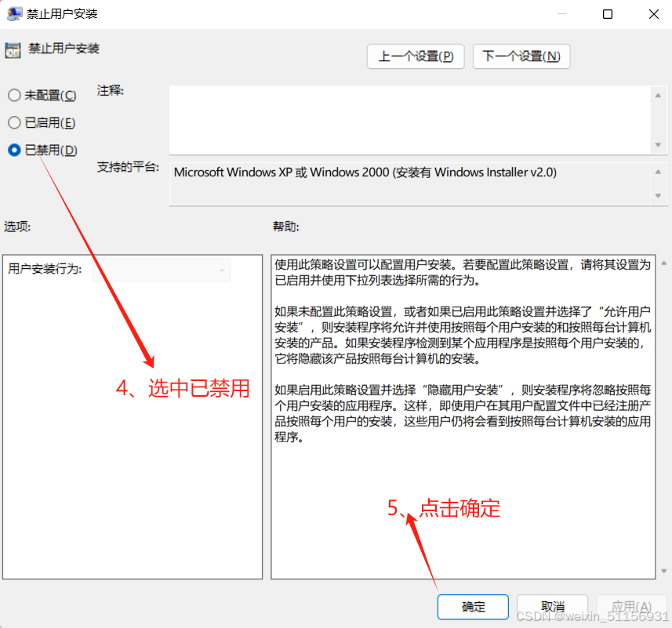
Task: Click the dialog header policy icon
Action: [x=13, y=49]
